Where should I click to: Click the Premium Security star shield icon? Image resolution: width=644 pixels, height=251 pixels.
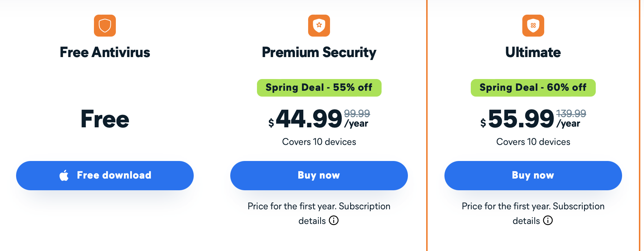(319, 26)
